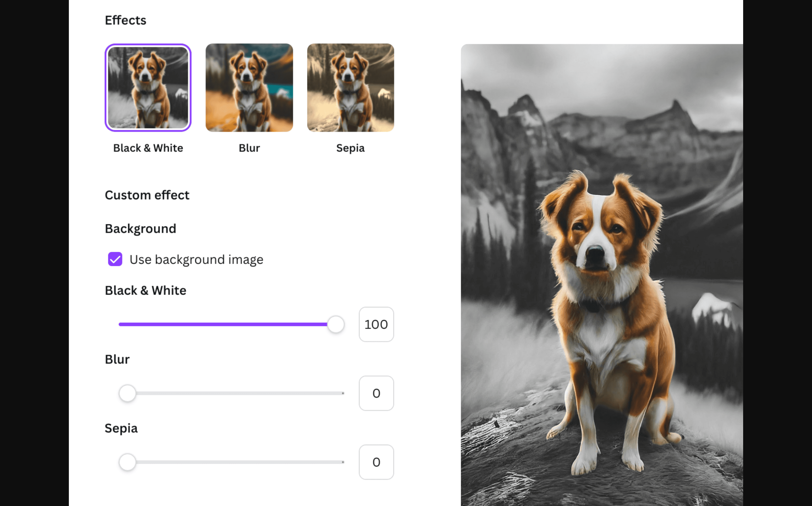Focus the Black & White value field showing 100
This screenshot has height=506, width=812.
click(x=376, y=324)
